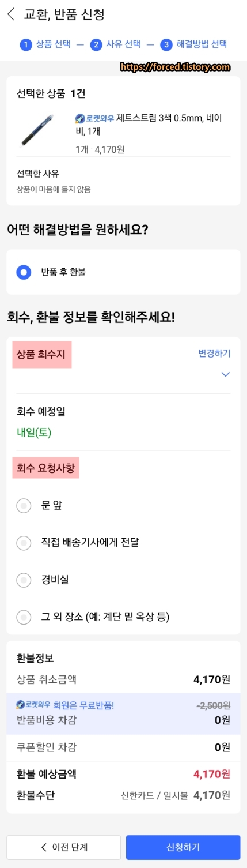Tap the step 2 사유 선택 circle
Viewport: 247px width, 868px height.
(x=96, y=44)
